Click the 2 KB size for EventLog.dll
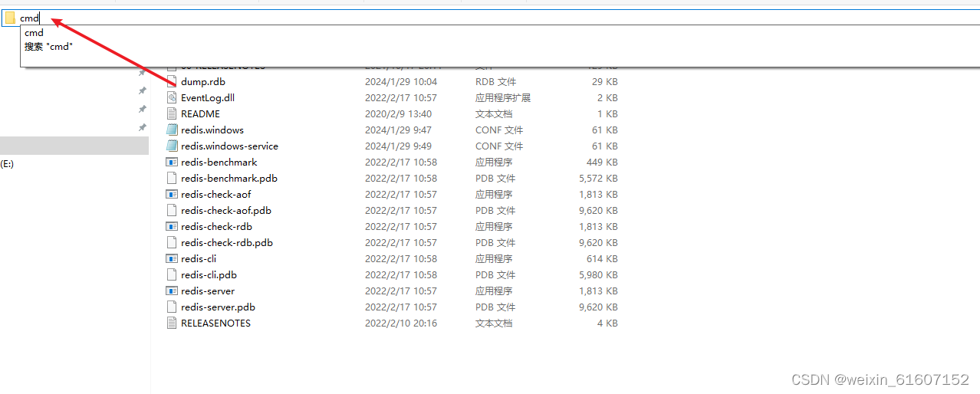 point(607,97)
